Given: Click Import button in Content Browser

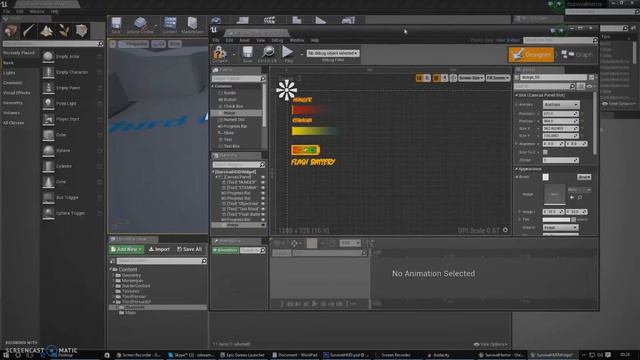Looking at the screenshot, I should tap(159, 249).
